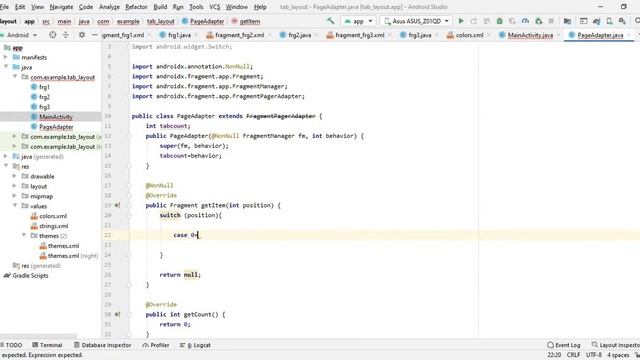Open the Logcat tool window
This screenshot has width=640, height=360.
pyautogui.click(x=196, y=345)
